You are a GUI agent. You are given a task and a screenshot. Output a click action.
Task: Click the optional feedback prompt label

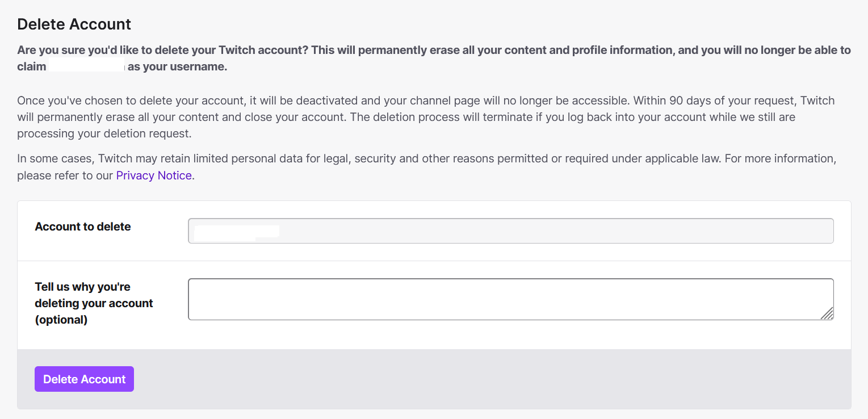(x=94, y=303)
